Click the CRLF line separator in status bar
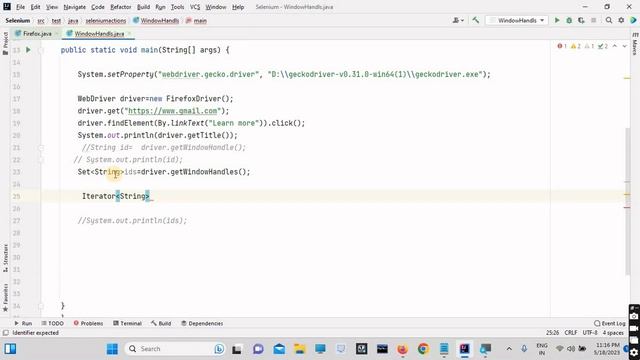640x360 pixels. click(571, 333)
